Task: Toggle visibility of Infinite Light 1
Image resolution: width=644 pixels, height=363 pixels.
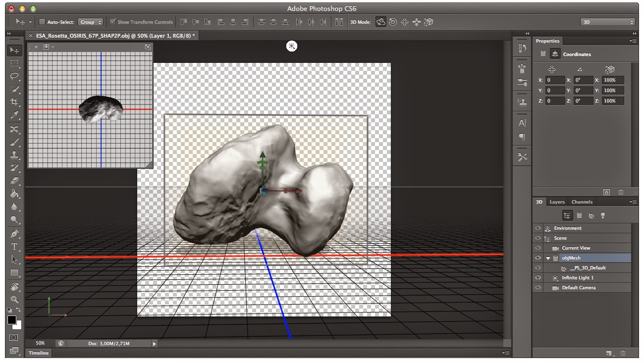Action: click(538, 278)
